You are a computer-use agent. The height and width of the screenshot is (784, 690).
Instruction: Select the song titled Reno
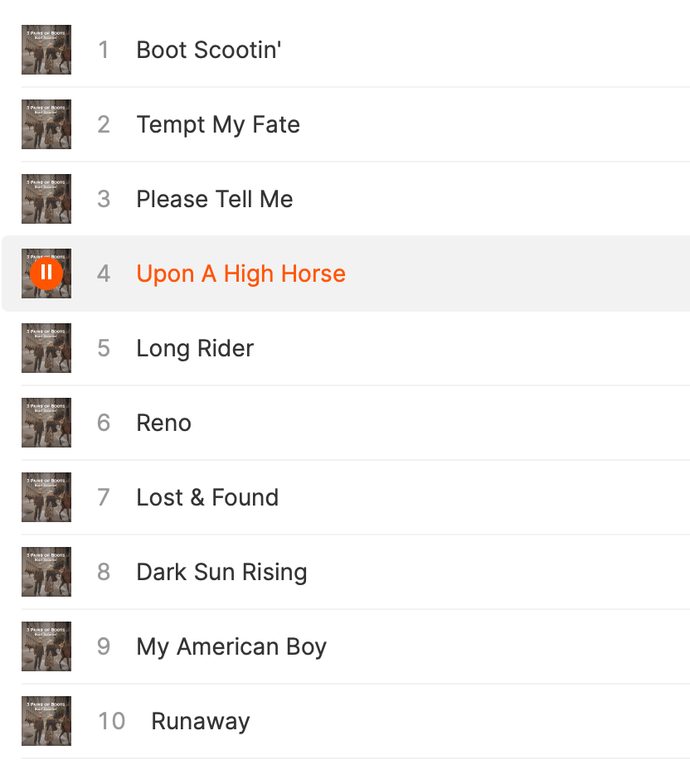click(163, 423)
